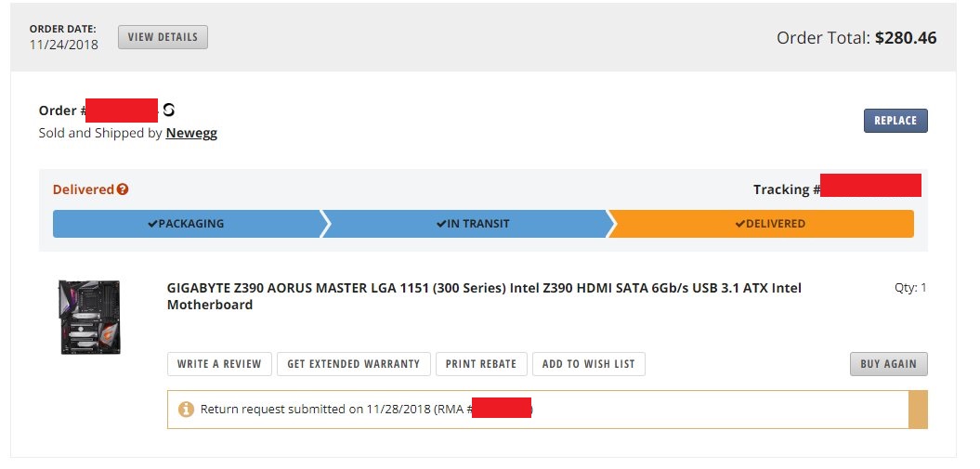Click Write a Review button
980x469 pixels.
[219, 364]
